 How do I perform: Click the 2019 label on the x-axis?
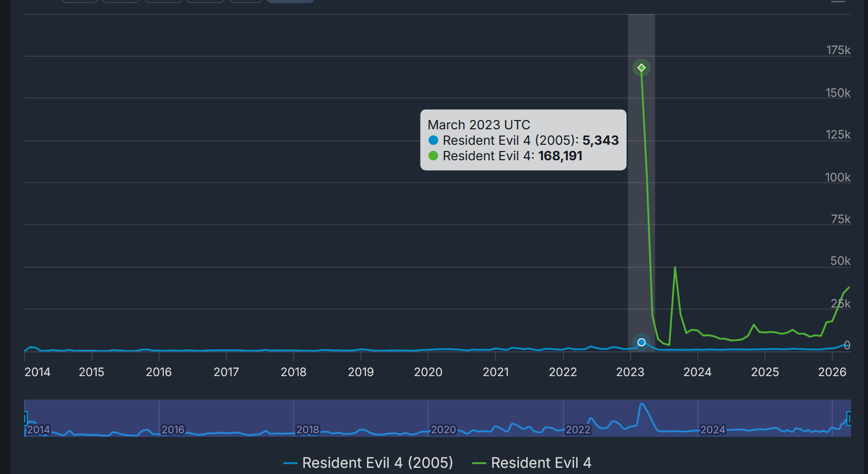click(361, 372)
